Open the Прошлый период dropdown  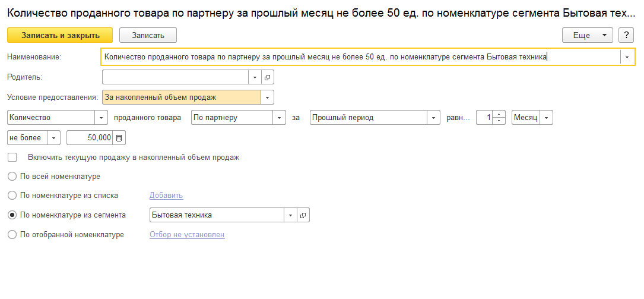click(434, 118)
